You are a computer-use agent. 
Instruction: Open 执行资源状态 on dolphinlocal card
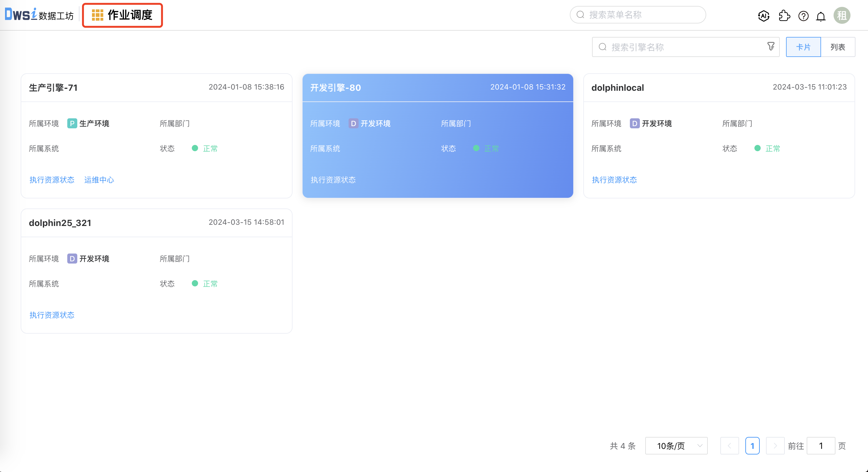point(614,180)
